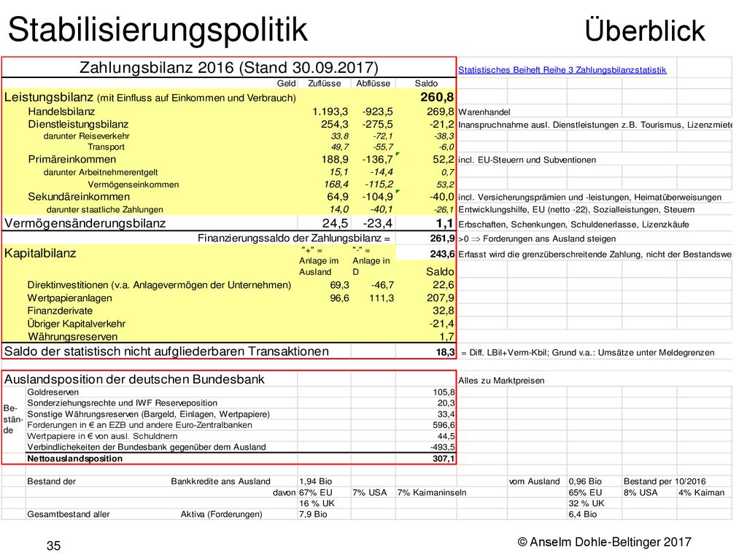Select Direktinvestitionen saldo value 22,6
The image size is (747, 560).
click(443, 285)
